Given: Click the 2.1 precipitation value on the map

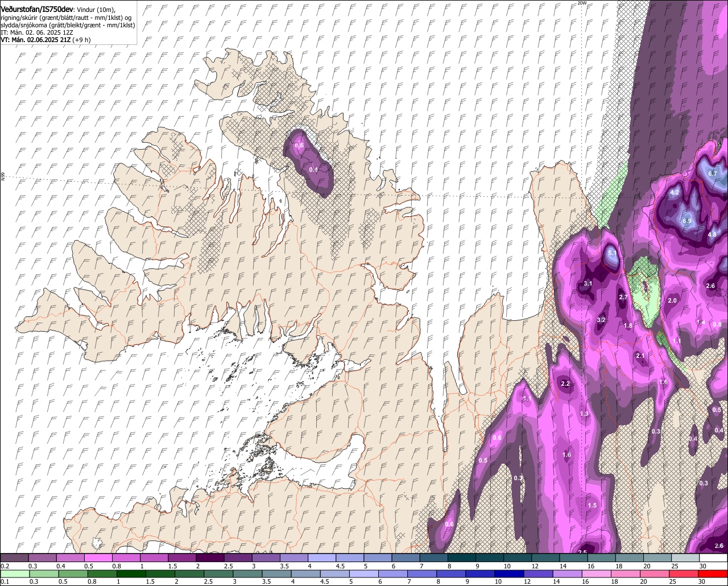Looking at the screenshot, I should pos(640,356).
